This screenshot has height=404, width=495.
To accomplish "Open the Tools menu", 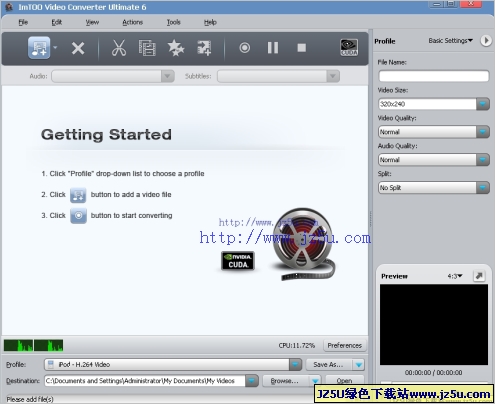I will 173,22.
